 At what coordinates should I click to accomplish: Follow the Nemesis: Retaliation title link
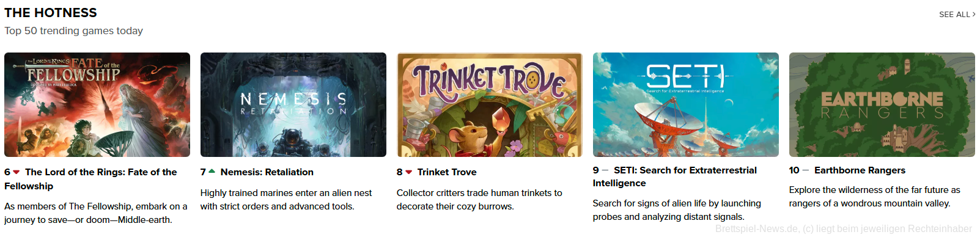coord(267,172)
